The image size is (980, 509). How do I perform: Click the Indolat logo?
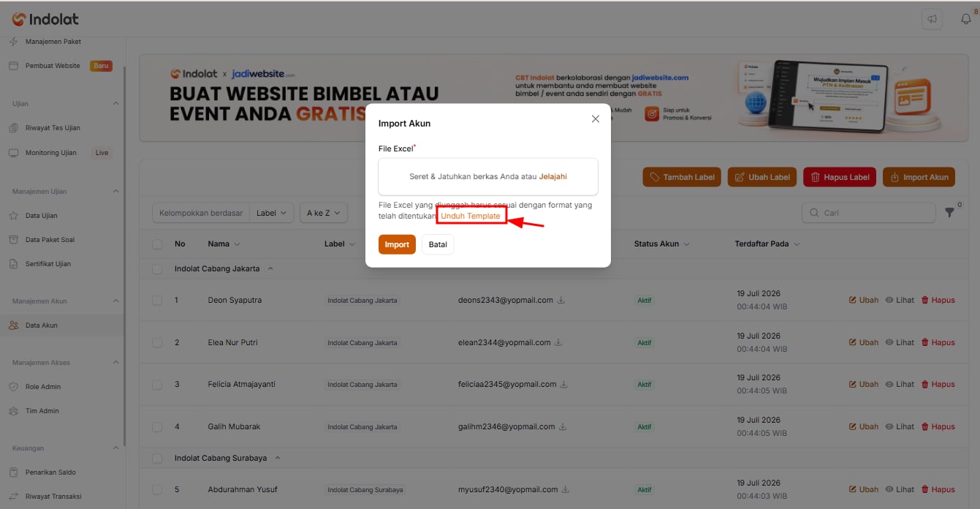pyautogui.click(x=45, y=19)
